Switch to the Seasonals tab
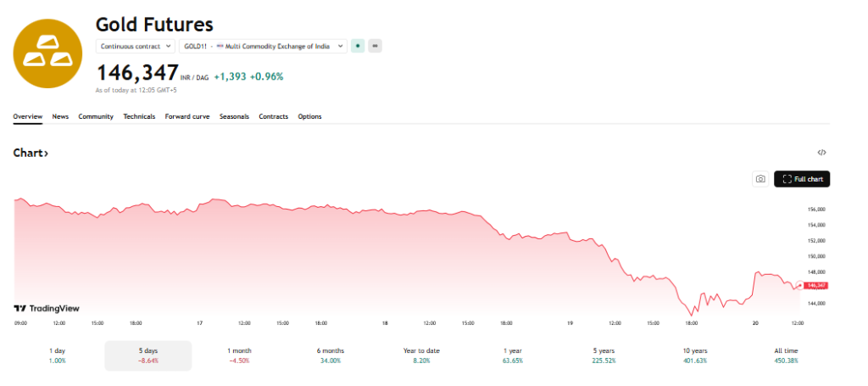868x386 pixels. click(x=234, y=116)
